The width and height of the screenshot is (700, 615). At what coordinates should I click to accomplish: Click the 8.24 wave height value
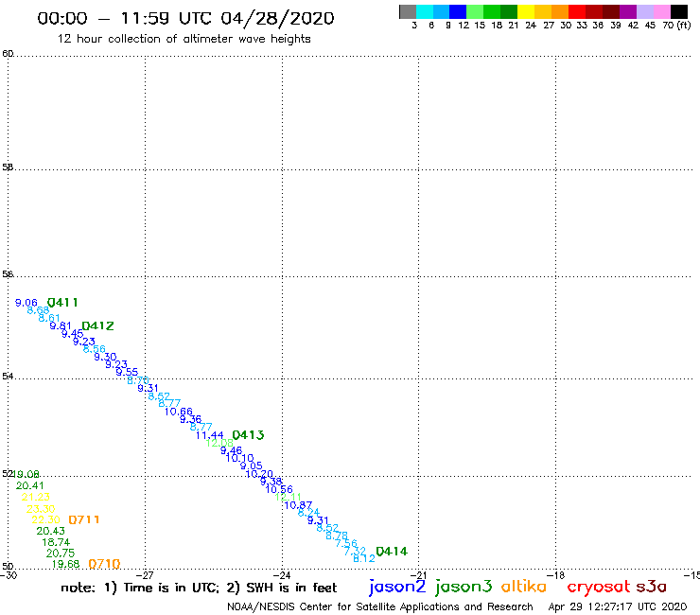click(x=308, y=512)
